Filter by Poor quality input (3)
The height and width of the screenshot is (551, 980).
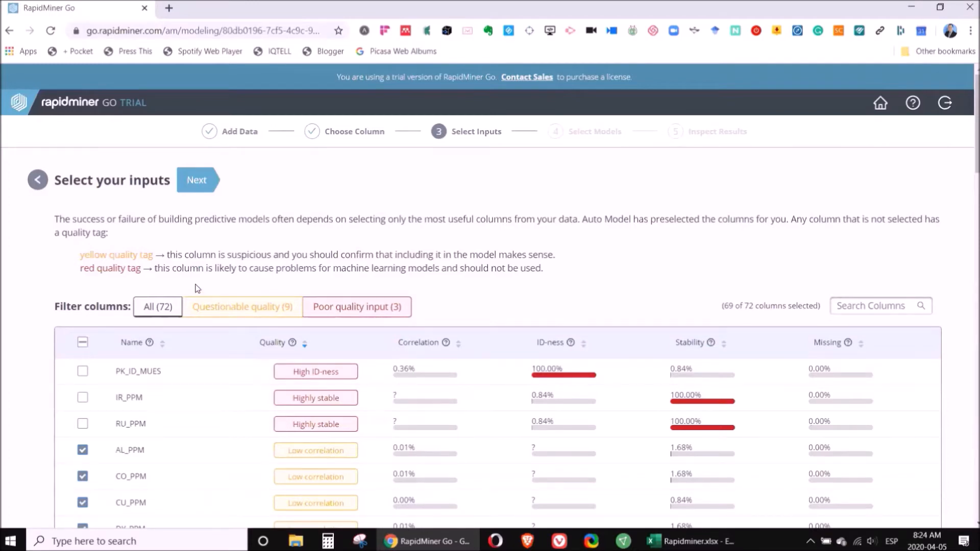point(357,307)
